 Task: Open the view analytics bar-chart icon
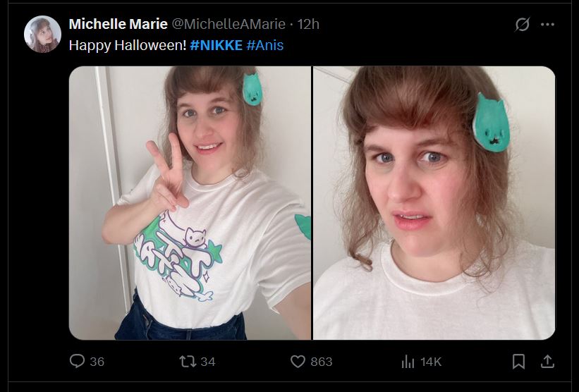408,362
